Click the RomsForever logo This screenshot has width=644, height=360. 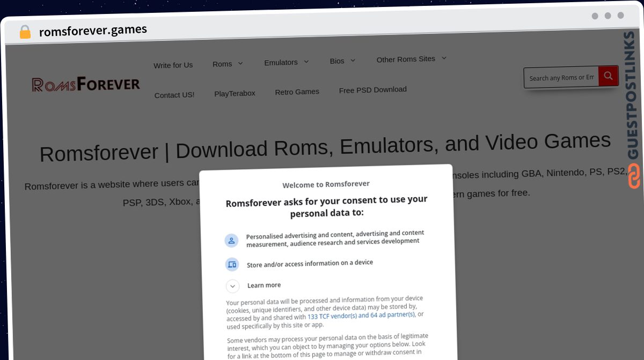pyautogui.click(x=86, y=84)
